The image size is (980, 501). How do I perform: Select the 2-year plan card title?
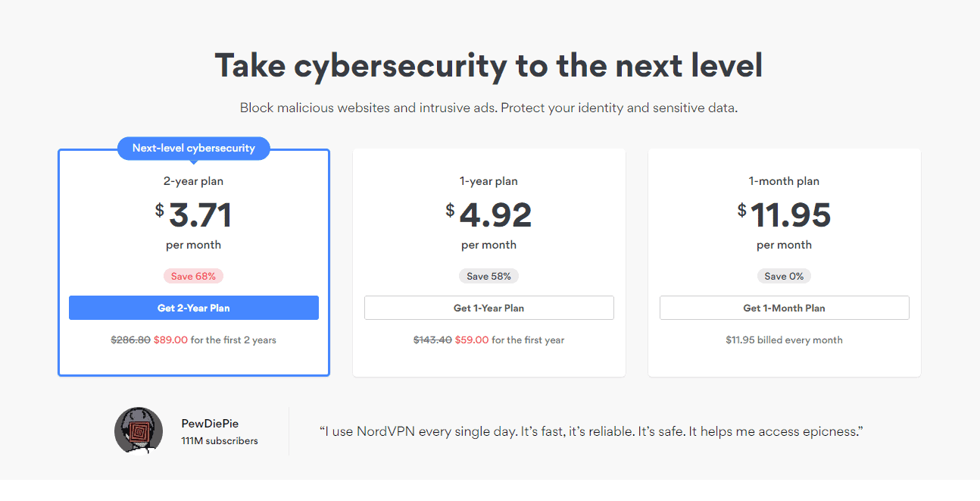point(193,181)
